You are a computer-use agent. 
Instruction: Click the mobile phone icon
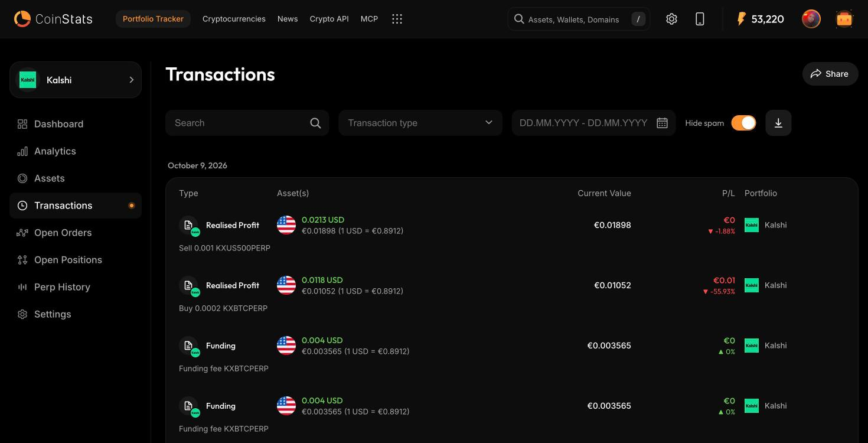[x=700, y=19]
